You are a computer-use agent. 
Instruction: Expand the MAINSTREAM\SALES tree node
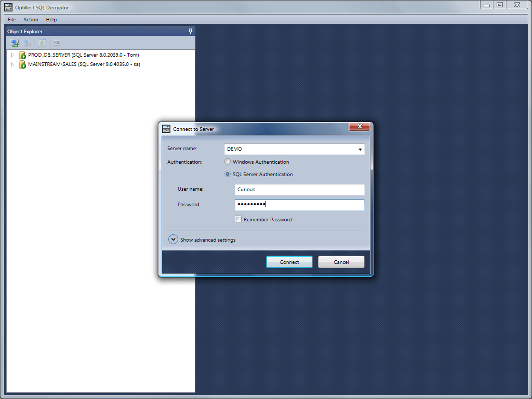[12, 64]
